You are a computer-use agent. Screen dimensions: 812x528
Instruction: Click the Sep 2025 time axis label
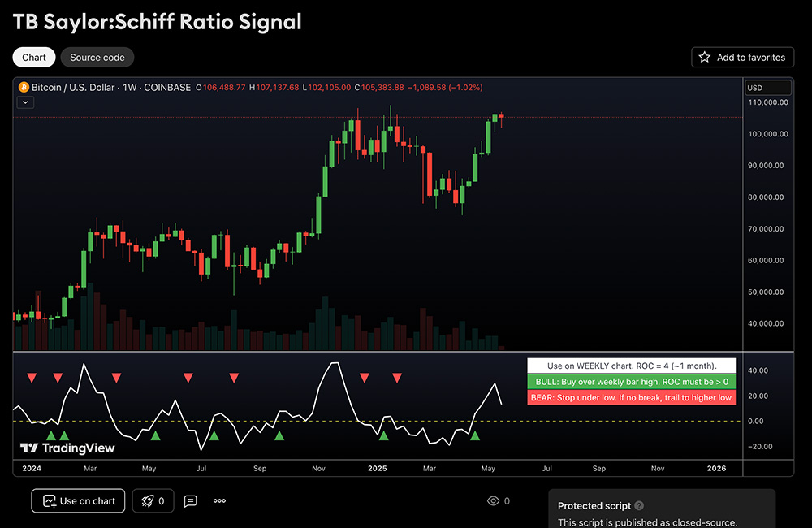point(599,468)
